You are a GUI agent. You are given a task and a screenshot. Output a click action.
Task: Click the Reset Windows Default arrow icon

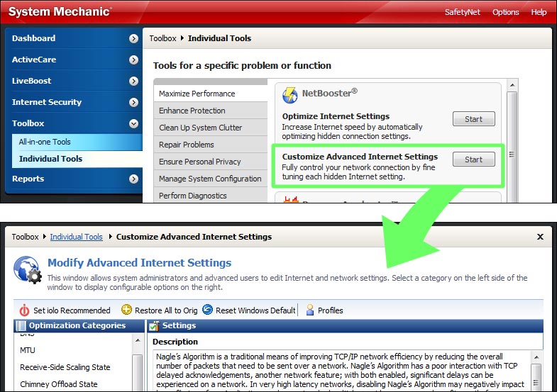[x=207, y=310]
